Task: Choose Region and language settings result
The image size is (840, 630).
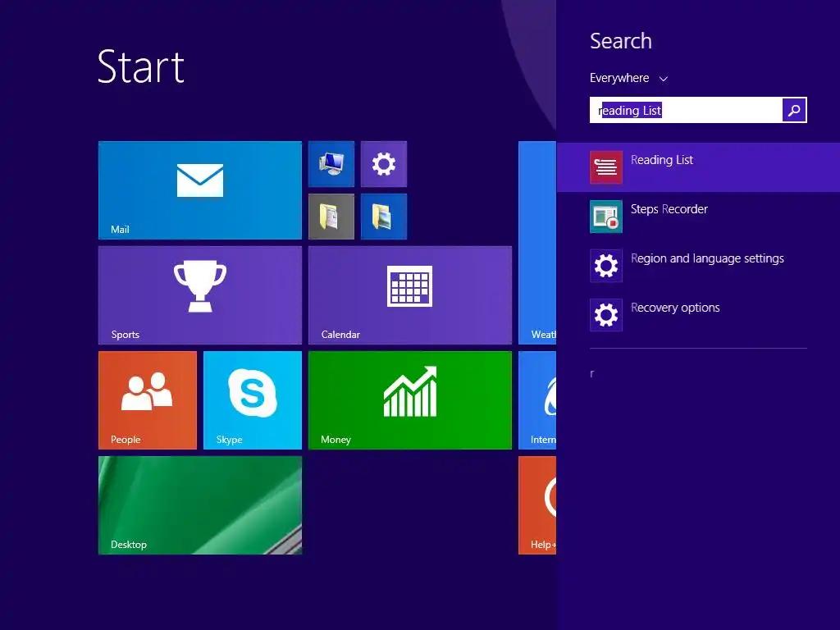Action: (707, 258)
